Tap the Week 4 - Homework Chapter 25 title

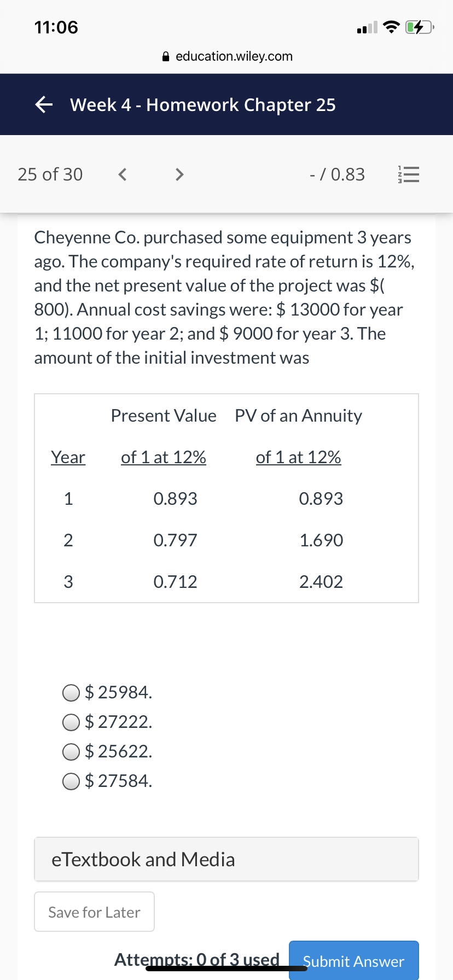203,104
